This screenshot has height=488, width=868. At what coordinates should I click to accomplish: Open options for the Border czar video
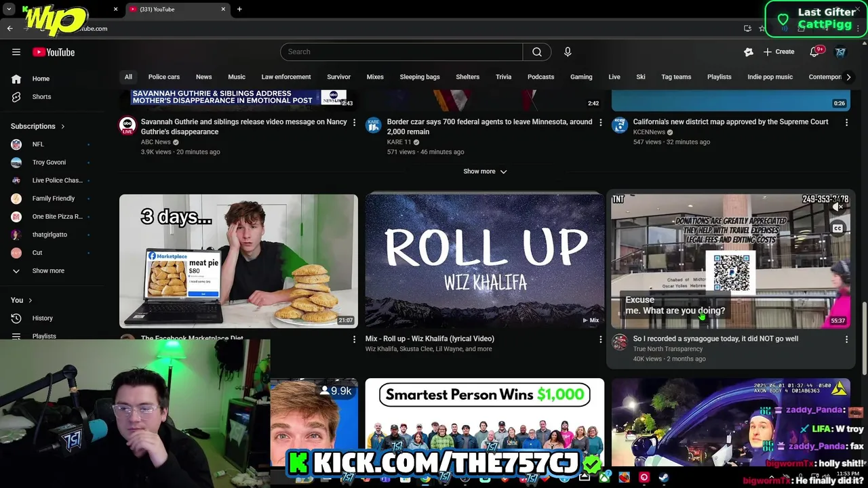click(600, 123)
